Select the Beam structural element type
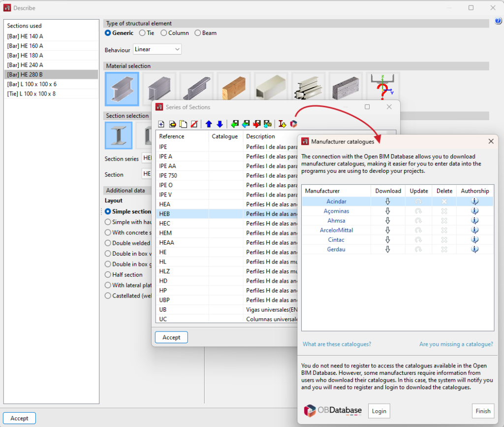The width and height of the screenshot is (504, 427). [205, 33]
